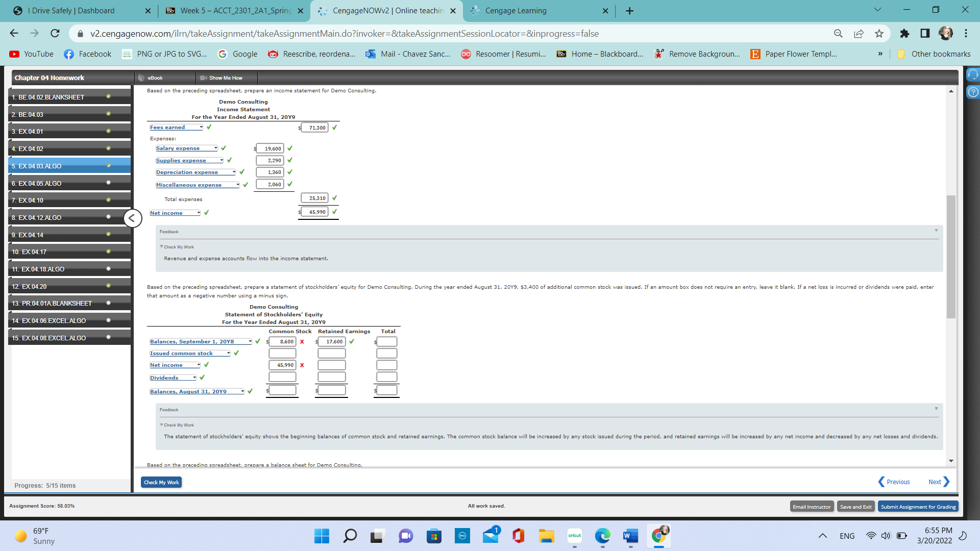
Task: Open Microsoft Word from the taskbar
Action: coord(630,536)
